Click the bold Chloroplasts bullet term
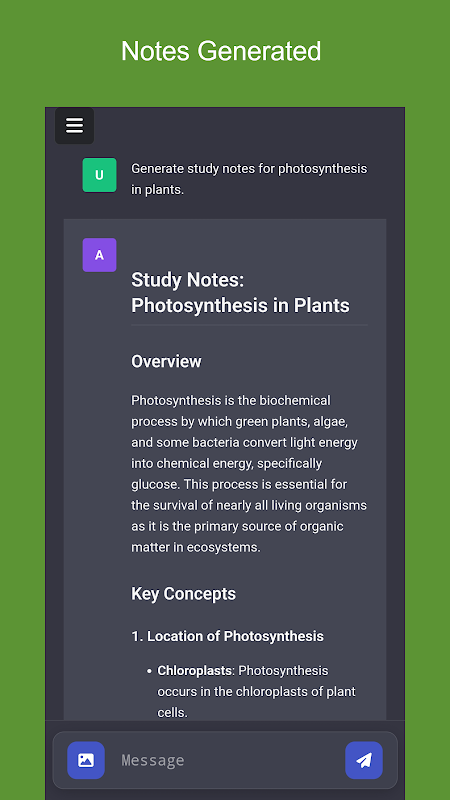The height and width of the screenshot is (800, 450). tap(194, 670)
